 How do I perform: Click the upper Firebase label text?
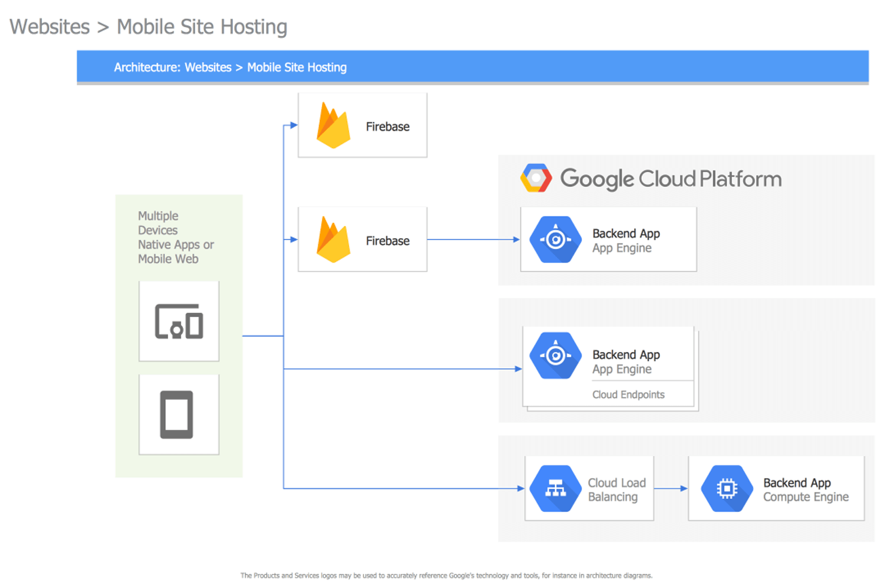pos(388,127)
